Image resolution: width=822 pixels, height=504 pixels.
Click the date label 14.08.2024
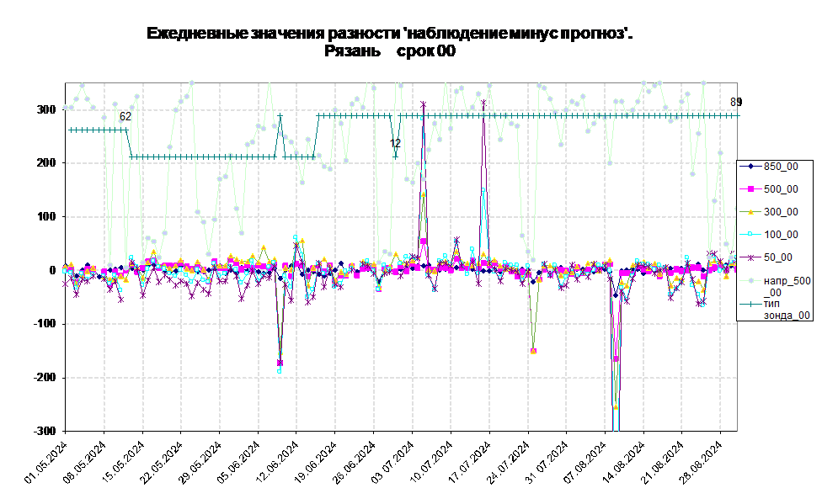coord(624,463)
